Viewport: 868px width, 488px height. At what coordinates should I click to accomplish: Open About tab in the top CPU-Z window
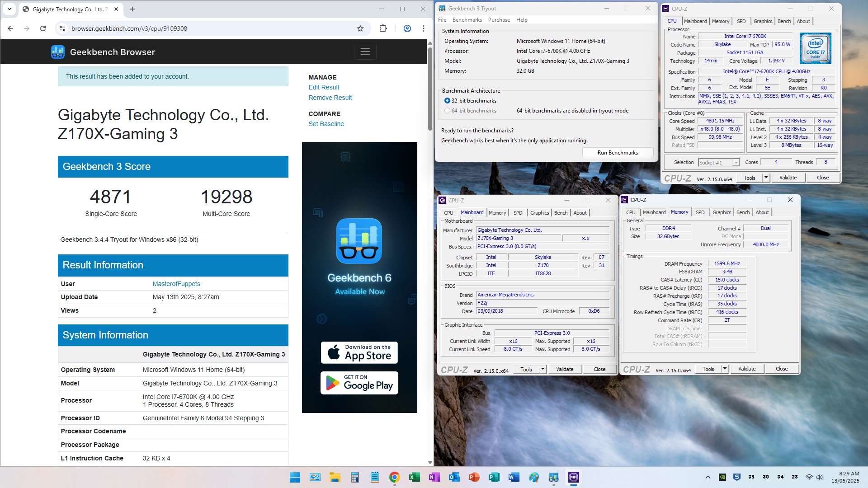[803, 21]
